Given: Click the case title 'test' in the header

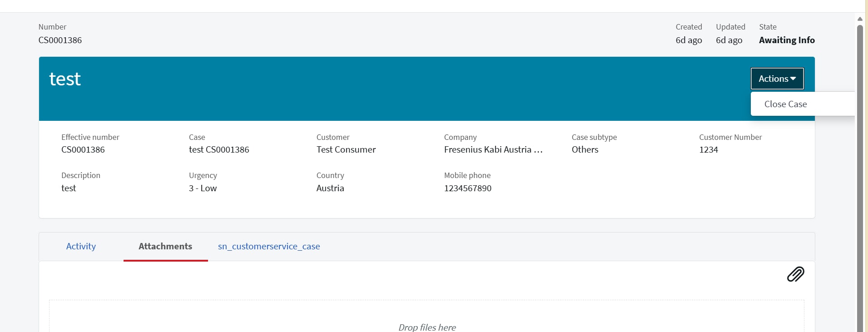Looking at the screenshot, I should tap(65, 79).
